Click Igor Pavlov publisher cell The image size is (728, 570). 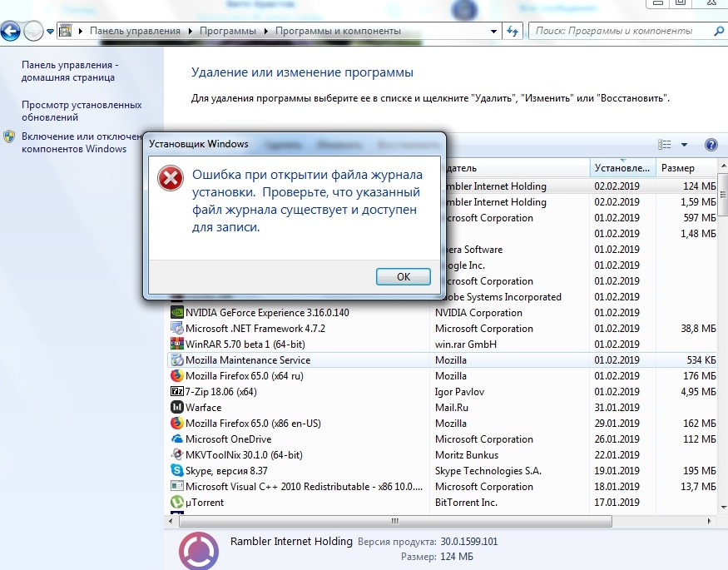pos(459,391)
